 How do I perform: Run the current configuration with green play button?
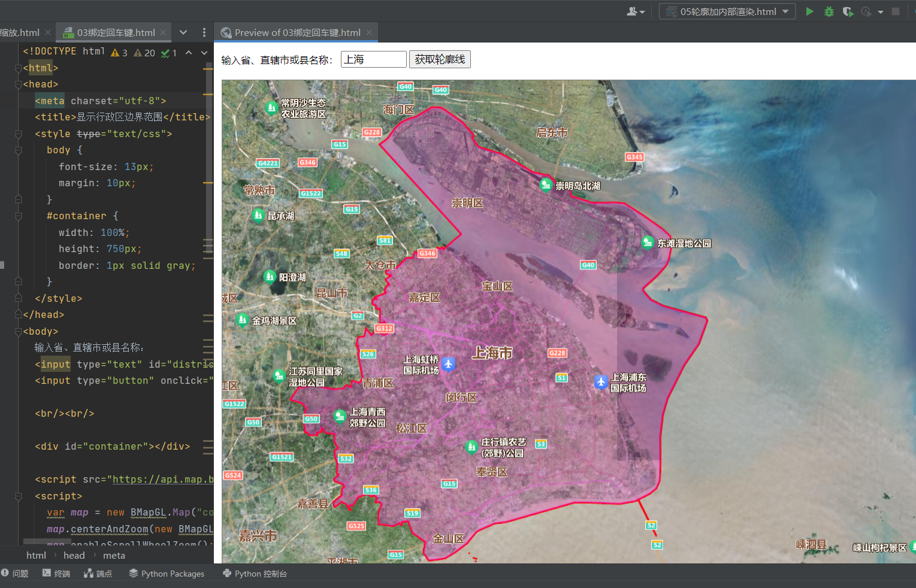click(809, 11)
